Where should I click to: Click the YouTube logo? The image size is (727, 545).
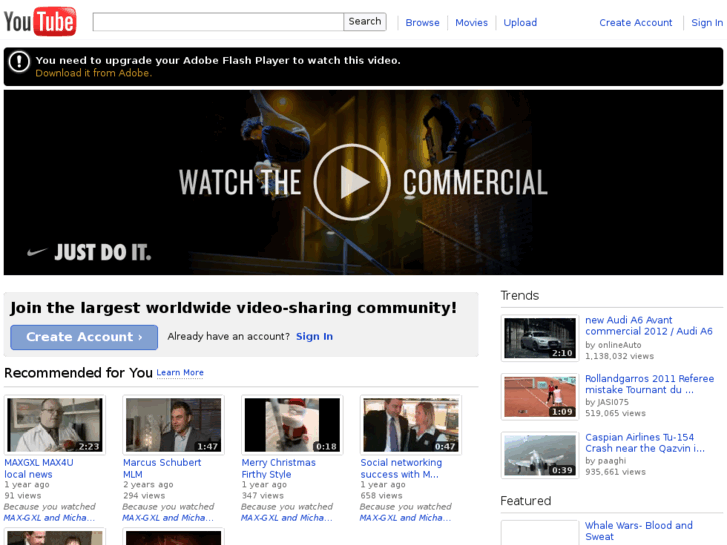pos(40,21)
